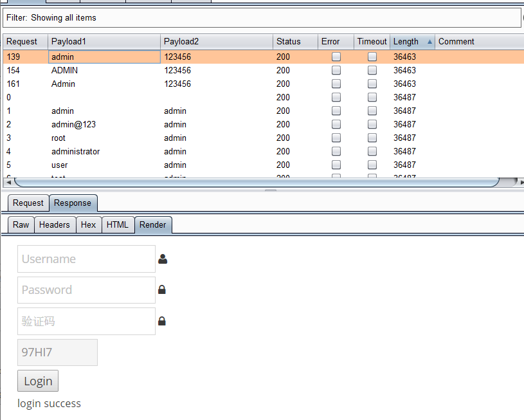Toggle Error checkbox for request 139
524x420 pixels.
(x=336, y=57)
